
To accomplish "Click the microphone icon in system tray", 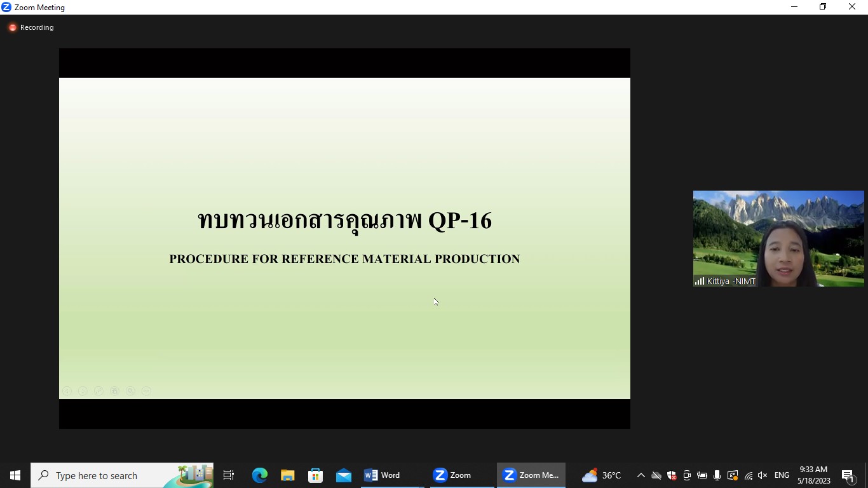I will click(717, 475).
